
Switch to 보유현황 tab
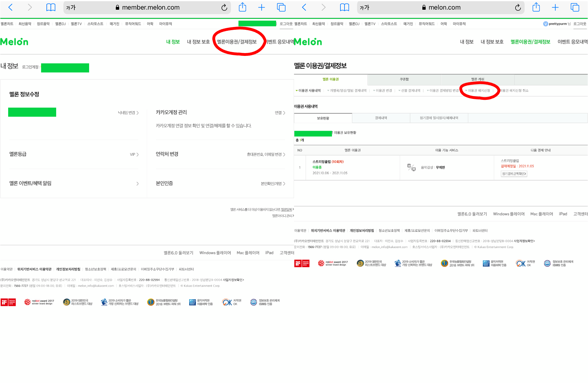click(x=323, y=118)
